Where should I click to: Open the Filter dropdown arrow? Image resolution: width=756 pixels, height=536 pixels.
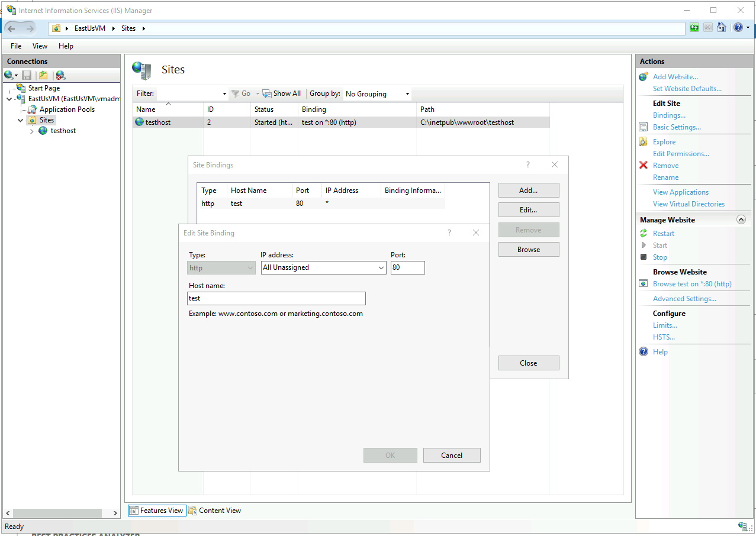[224, 93]
